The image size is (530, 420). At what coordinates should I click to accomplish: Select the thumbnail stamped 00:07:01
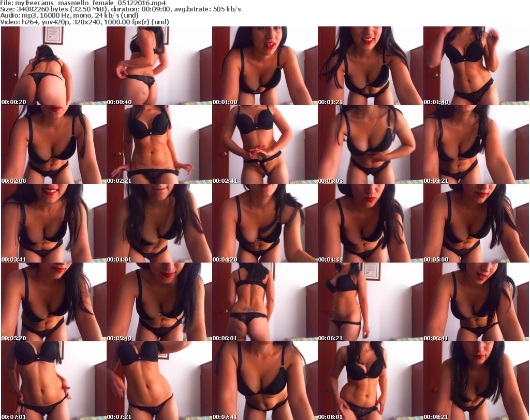pyautogui.click(x=54, y=381)
